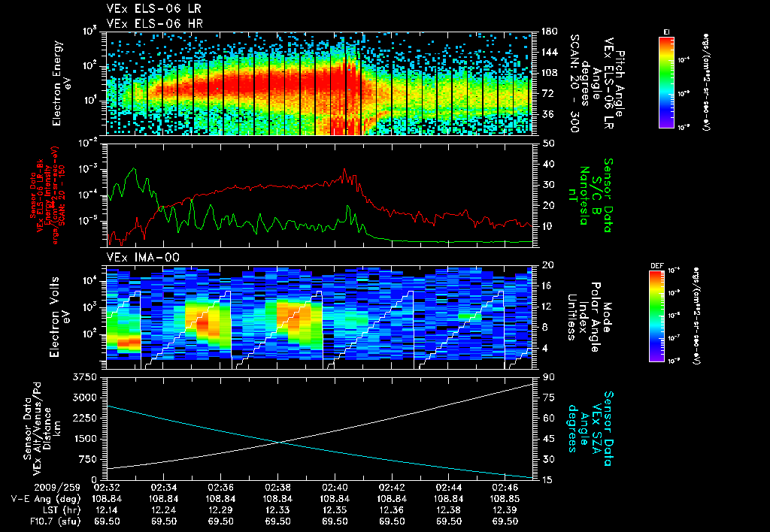
Task: Click the 'VEx IMA-00' panel title
Action: pos(143,258)
